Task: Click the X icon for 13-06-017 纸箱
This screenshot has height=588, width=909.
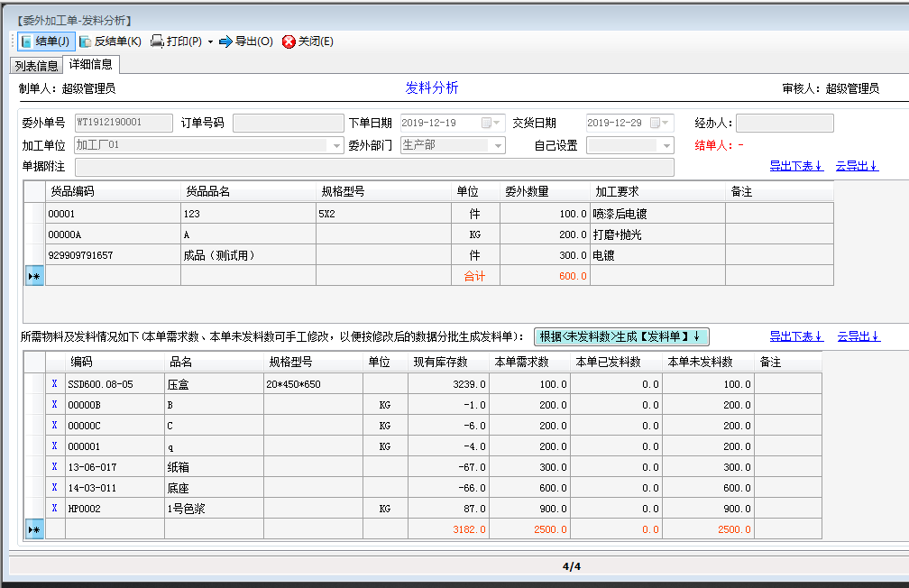Action: 55,467
